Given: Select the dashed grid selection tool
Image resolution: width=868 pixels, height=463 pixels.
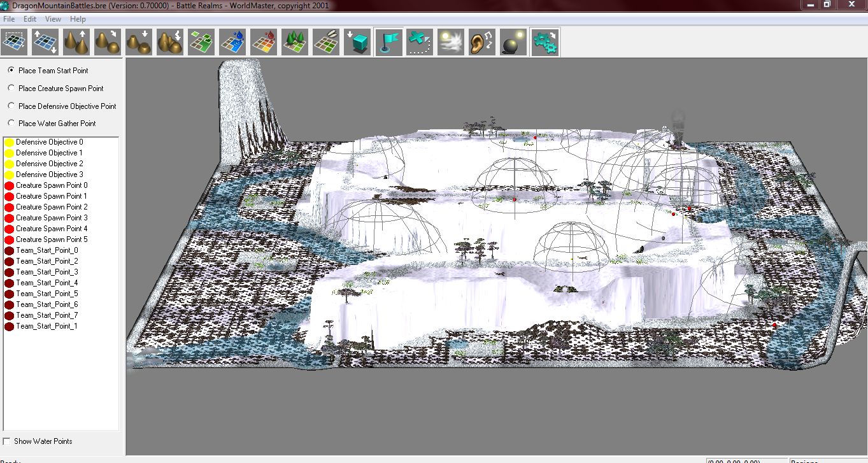Looking at the screenshot, I should pos(14,42).
